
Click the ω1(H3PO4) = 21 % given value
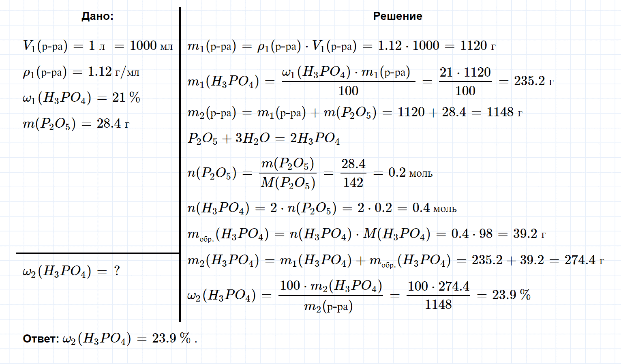[81, 98]
